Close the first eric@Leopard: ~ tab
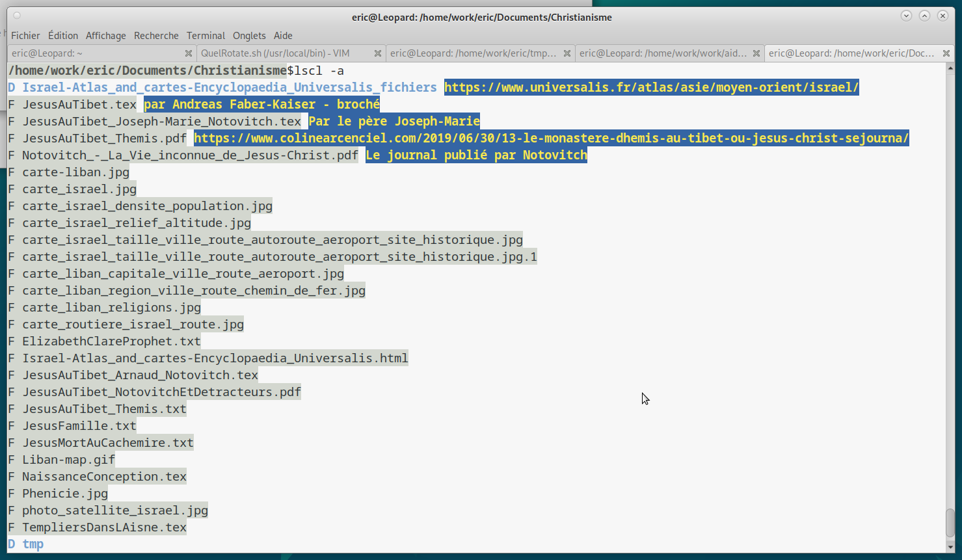The image size is (962, 560). pos(189,53)
